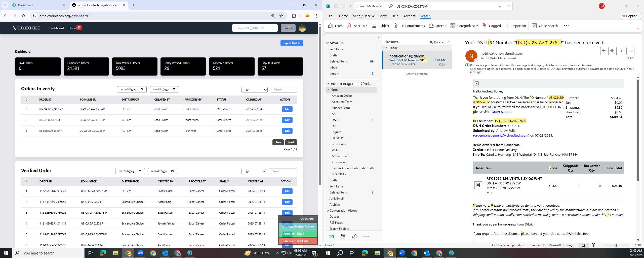The width and height of the screenshot is (644, 258).
Task: Click Chrome reload page icon
Action: pyautogui.click(x=24, y=16)
